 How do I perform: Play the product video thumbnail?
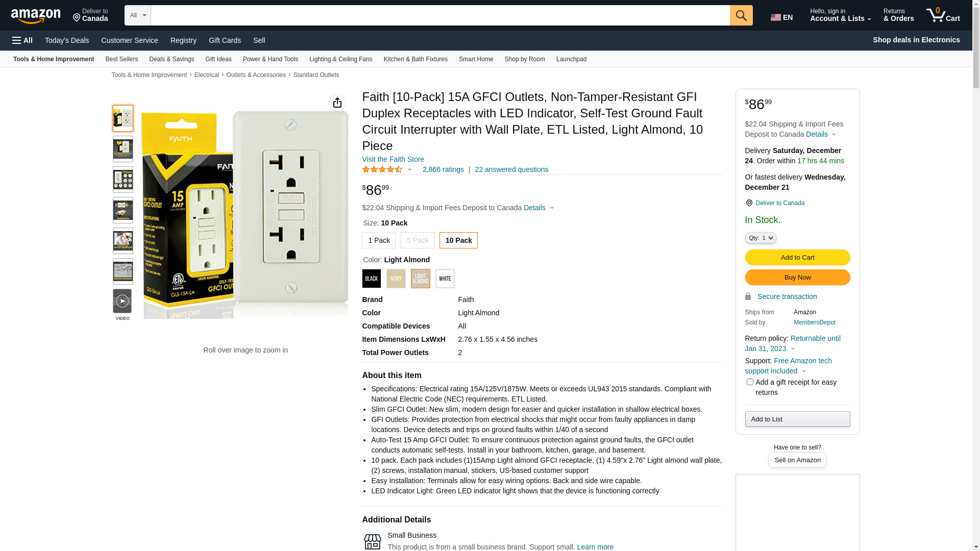tap(122, 302)
